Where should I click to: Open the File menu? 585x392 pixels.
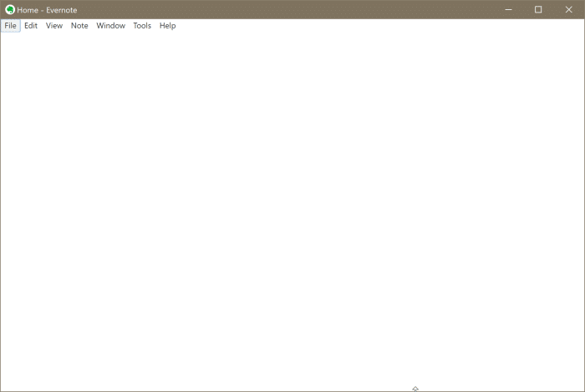click(10, 26)
